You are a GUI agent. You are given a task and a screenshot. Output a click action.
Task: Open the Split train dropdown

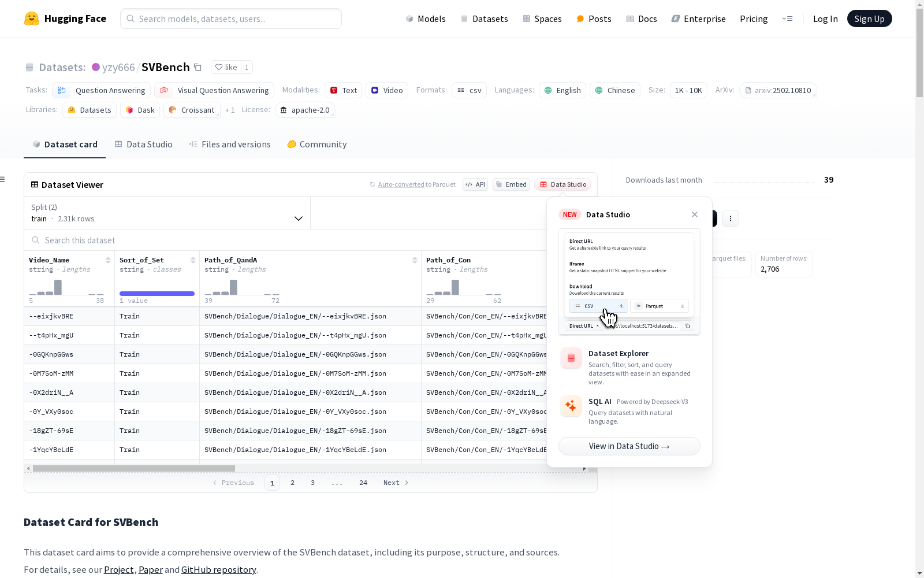pyautogui.click(x=167, y=213)
